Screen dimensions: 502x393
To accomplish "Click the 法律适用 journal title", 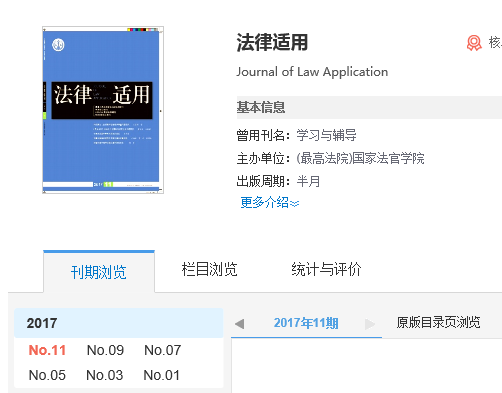I will (x=272, y=43).
